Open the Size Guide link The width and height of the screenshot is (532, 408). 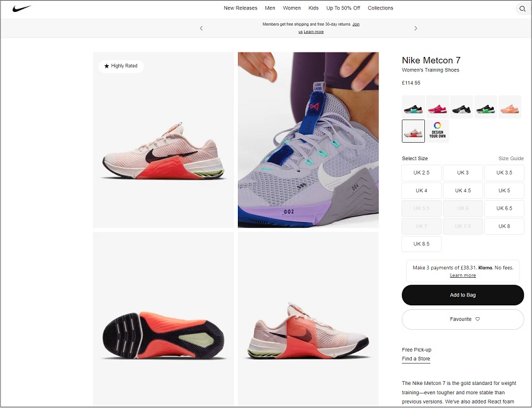coord(511,158)
